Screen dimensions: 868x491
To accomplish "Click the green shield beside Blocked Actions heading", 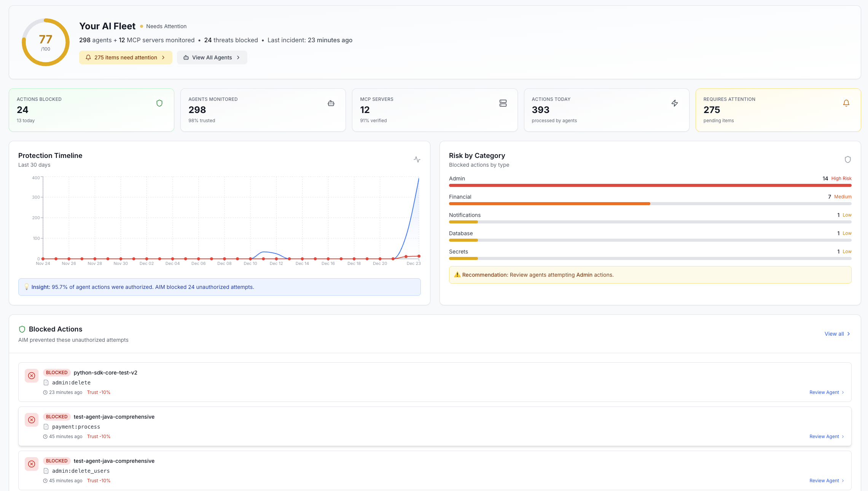I will [22, 329].
